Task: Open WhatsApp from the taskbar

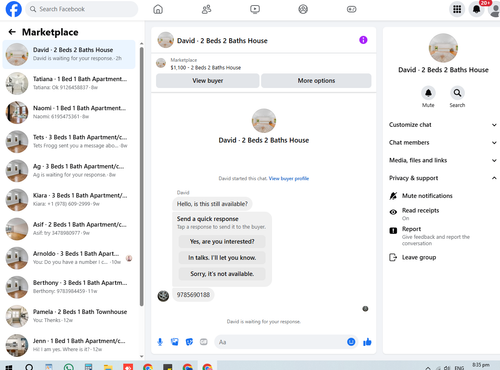Action: tap(69, 367)
